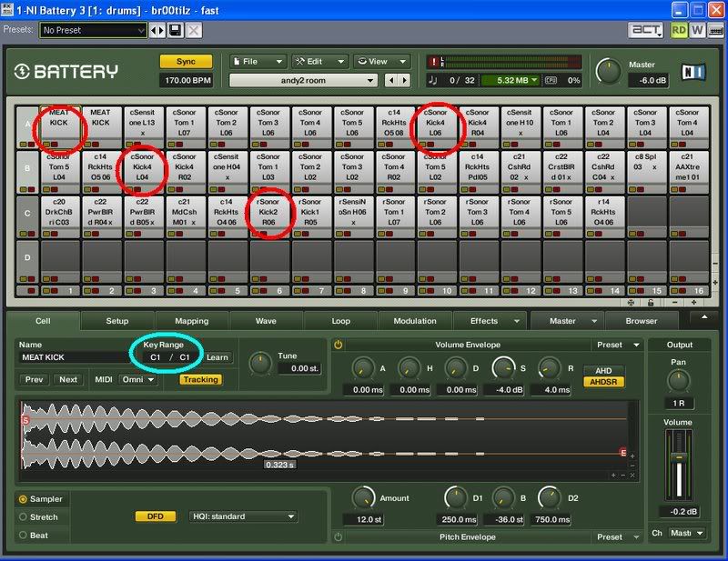728x561 pixels.
Task: Select the Stretch mode radio button
Action: 23,517
